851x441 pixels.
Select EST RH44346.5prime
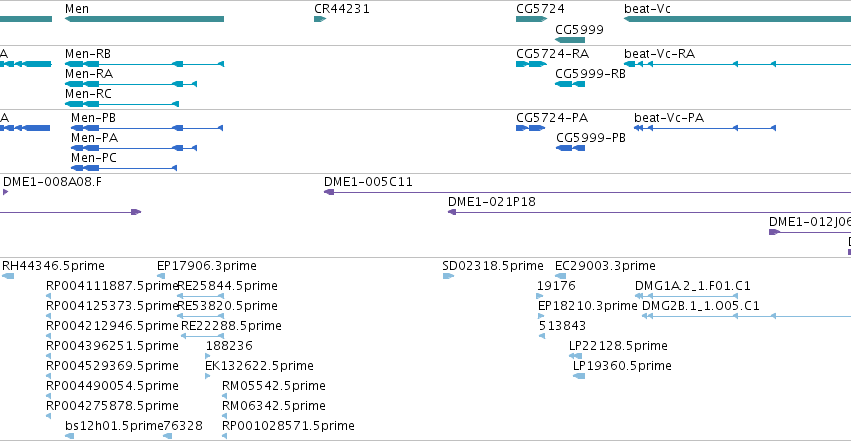click(8, 276)
